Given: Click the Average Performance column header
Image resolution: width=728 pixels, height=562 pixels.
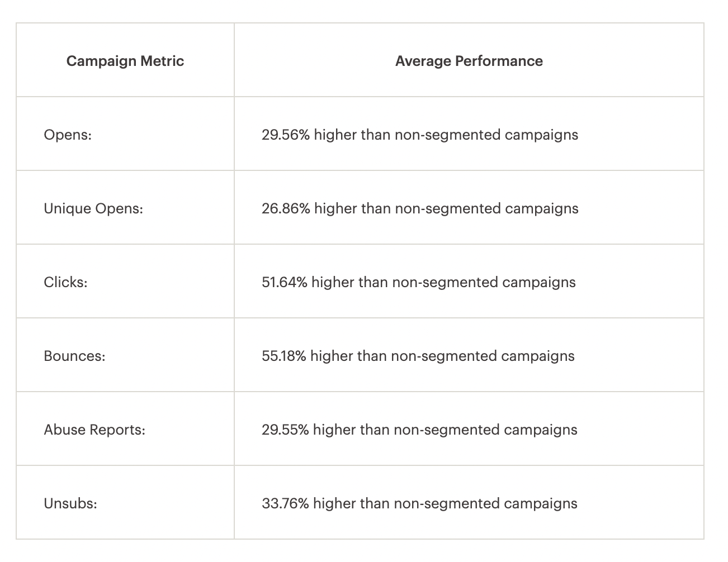Looking at the screenshot, I should (x=469, y=61).
